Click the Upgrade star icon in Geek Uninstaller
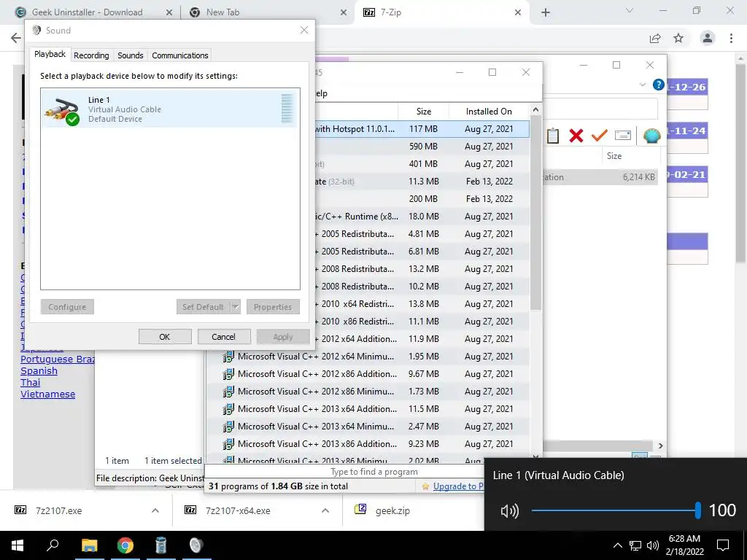747x560 pixels. click(425, 486)
